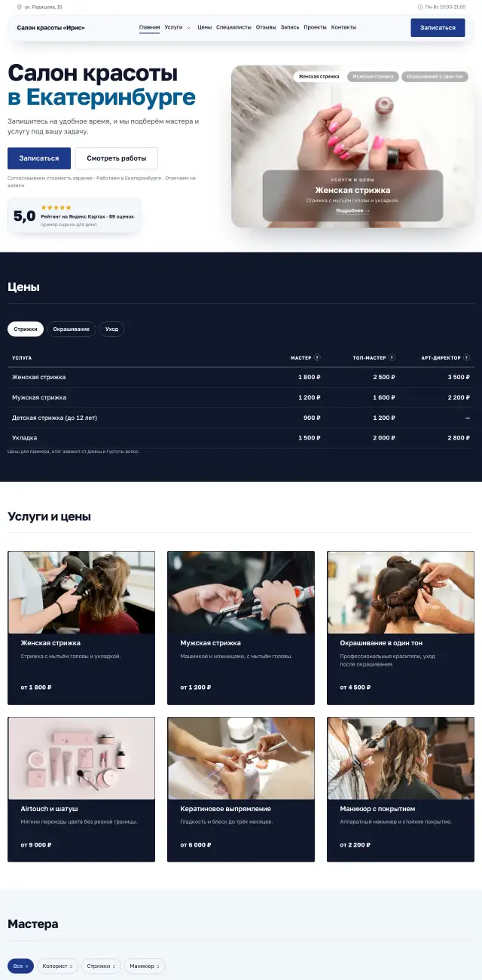Open the Мужская стрижка service card photo
The image size is (482, 980).
tap(241, 593)
